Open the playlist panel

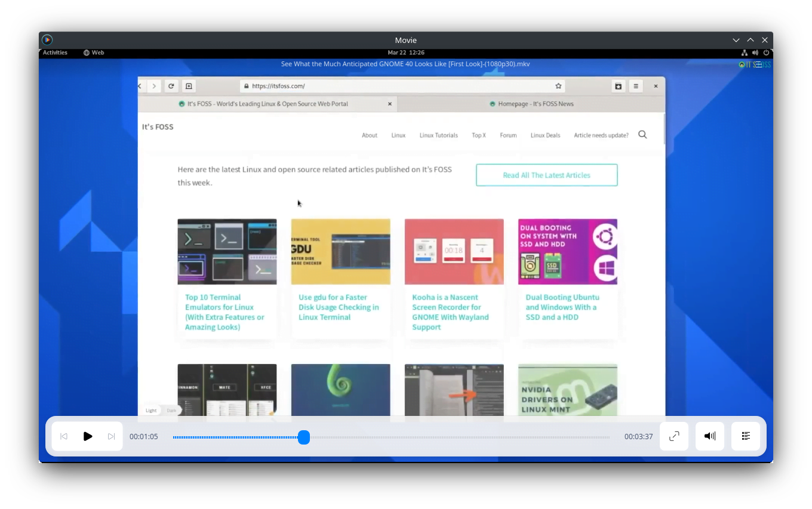tap(746, 436)
